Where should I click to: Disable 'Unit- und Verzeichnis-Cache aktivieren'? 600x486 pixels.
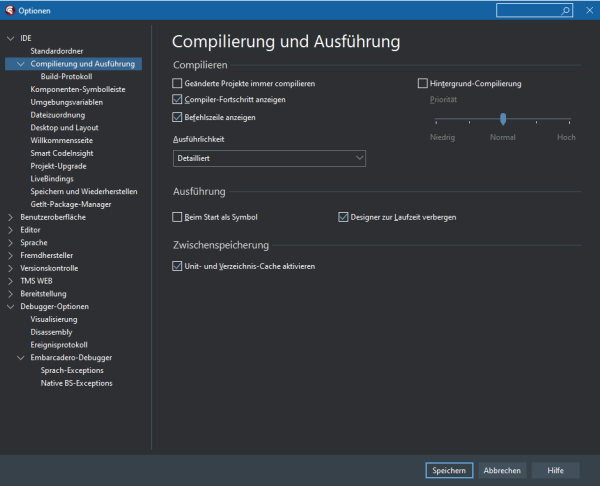point(177,266)
